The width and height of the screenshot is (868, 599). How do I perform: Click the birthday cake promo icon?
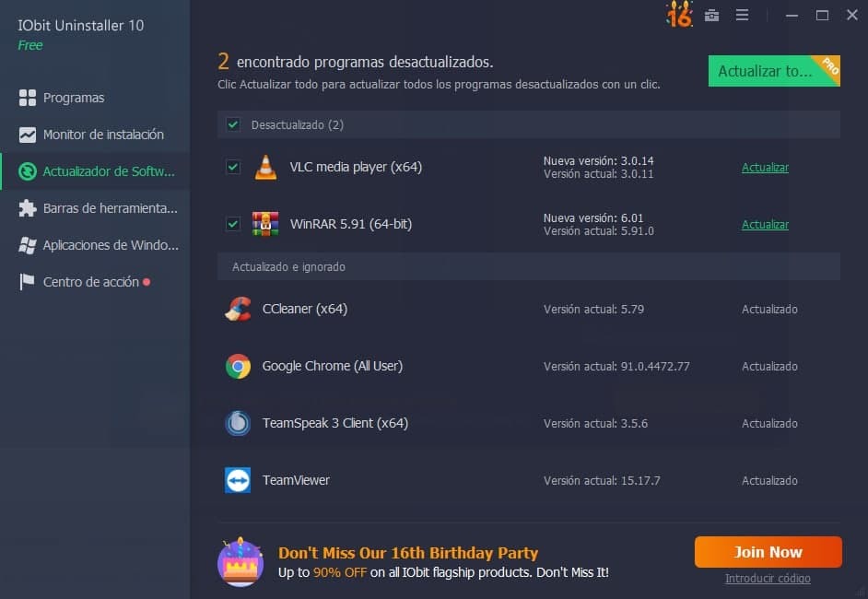[x=240, y=562]
